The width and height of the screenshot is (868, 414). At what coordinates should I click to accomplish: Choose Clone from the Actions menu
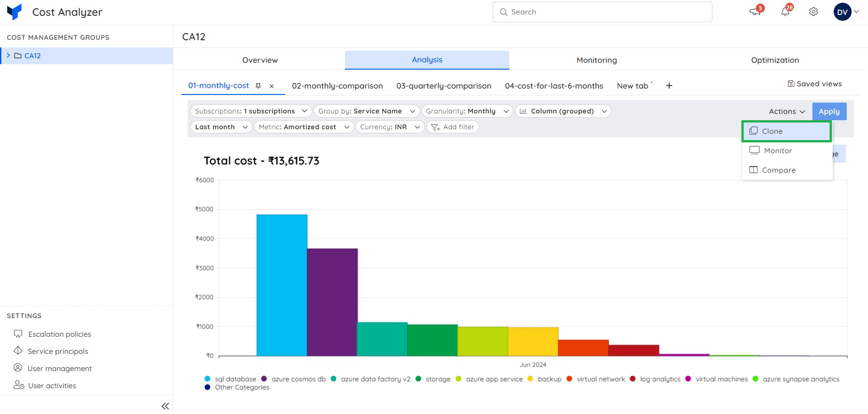point(787,131)
